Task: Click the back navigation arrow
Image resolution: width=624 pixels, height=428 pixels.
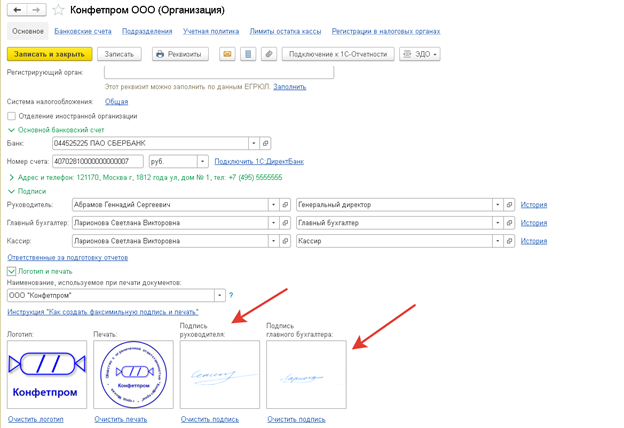Action: [17, 10]
